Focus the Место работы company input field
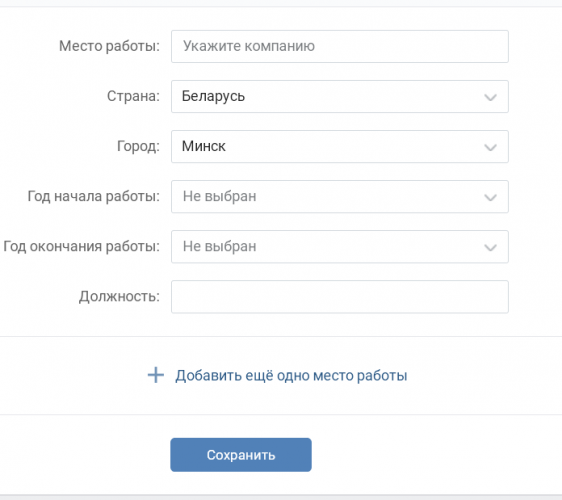The width and height of the screenshot is (562, 500). pyautogui.click(x=340, y=47)
